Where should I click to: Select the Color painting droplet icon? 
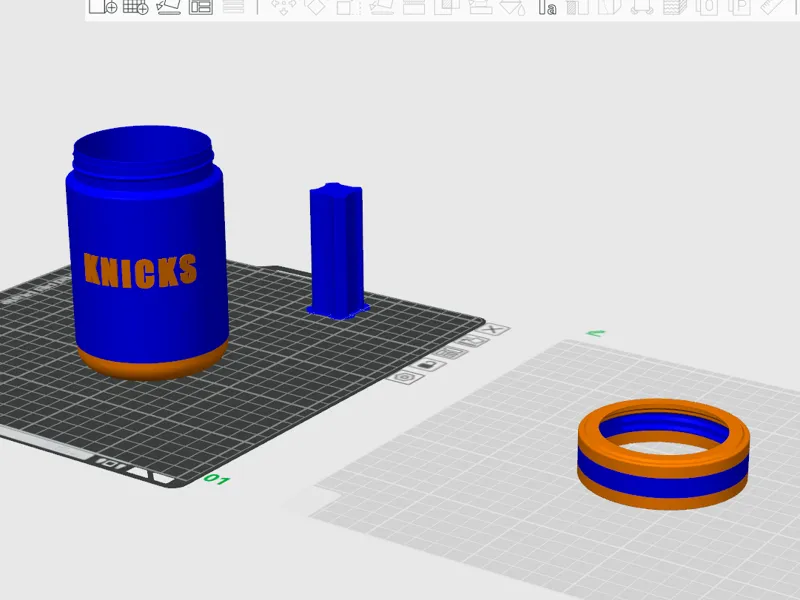[x=513, y=7]
